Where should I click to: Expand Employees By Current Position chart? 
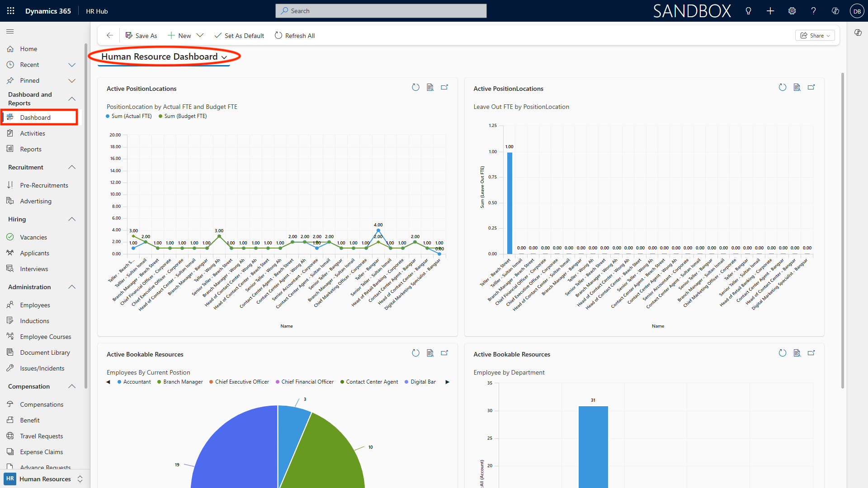coord(444,353)
